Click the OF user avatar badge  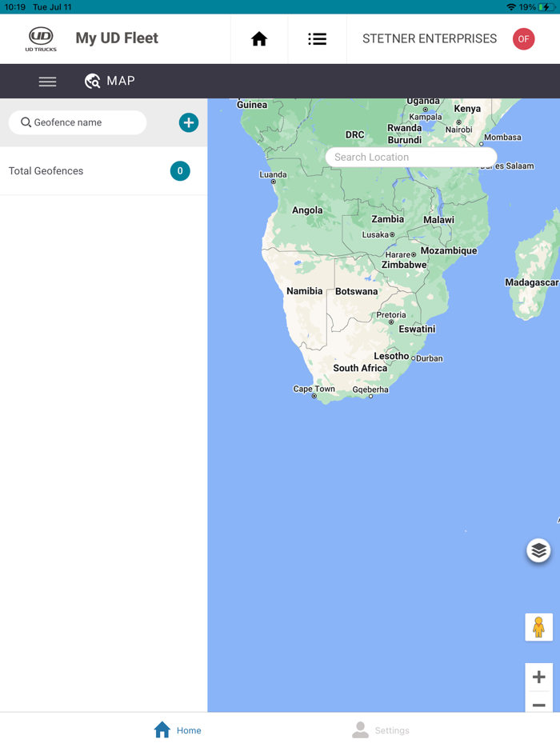click(523, 39)
